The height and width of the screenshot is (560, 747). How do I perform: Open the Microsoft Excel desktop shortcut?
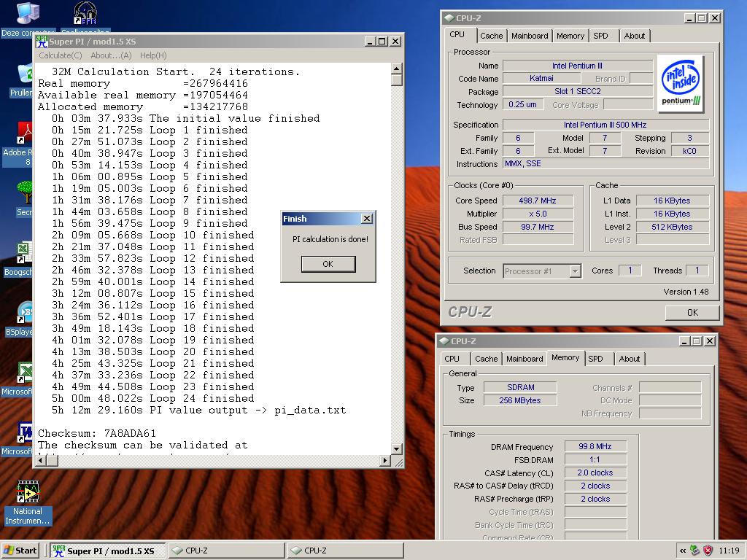25,373
